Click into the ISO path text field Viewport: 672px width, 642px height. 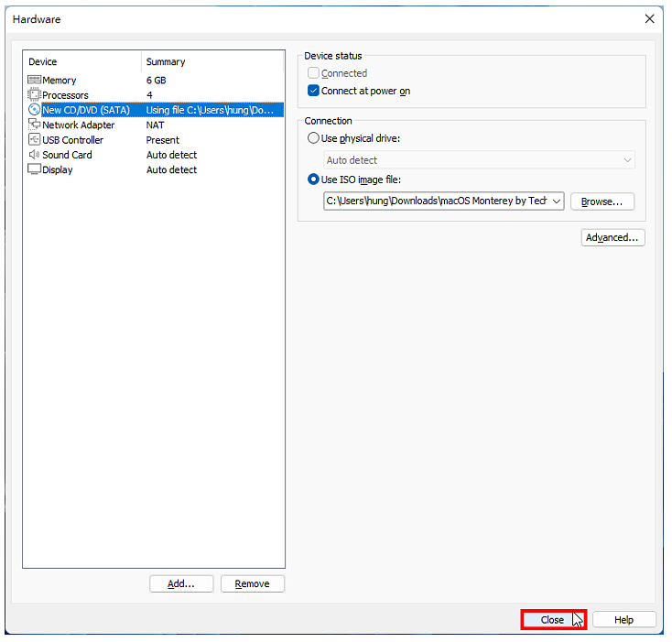click(x=437, y=201)
